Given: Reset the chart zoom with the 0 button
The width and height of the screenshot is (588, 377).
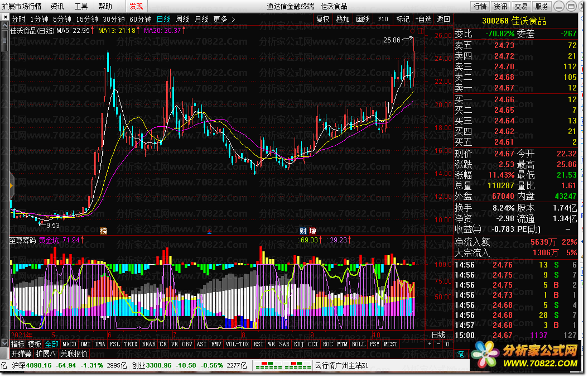Looking at the screenshot, I should click(447, 344).
